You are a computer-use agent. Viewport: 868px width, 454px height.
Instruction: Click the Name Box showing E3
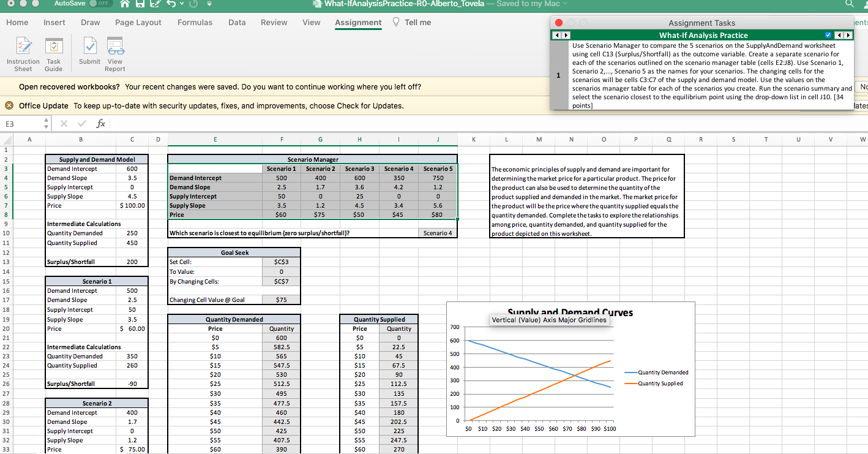pyautogui.click(x=20, y=124)
